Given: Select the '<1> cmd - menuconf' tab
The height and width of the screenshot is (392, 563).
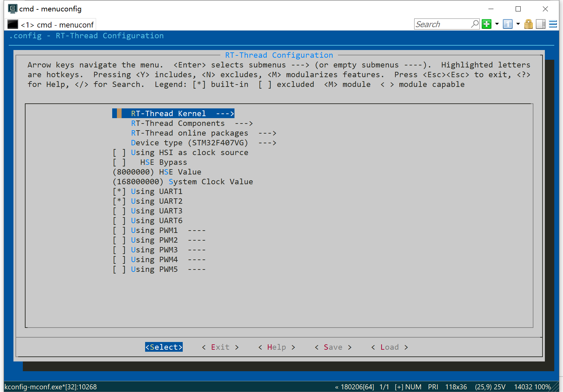Looking at the screenshot, I should pos(51,24).
